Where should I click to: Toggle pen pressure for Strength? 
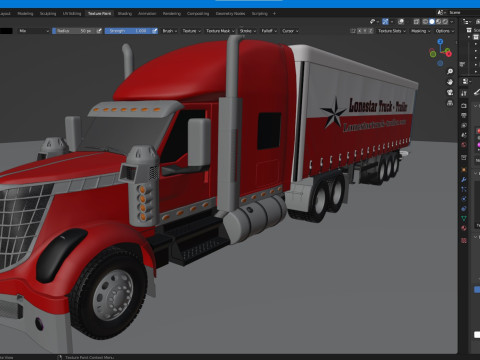click(x=155, y=31)
